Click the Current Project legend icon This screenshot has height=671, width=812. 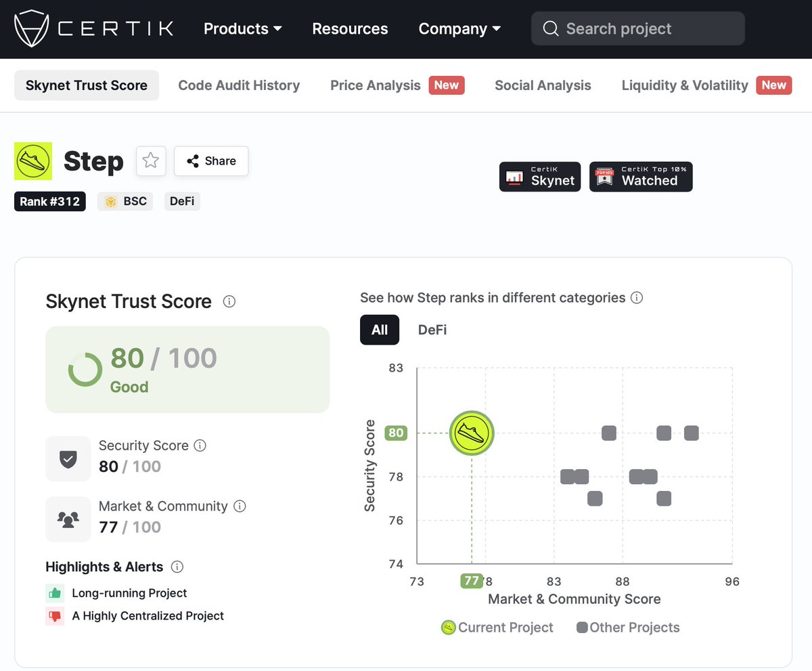(x=448, y=628)
